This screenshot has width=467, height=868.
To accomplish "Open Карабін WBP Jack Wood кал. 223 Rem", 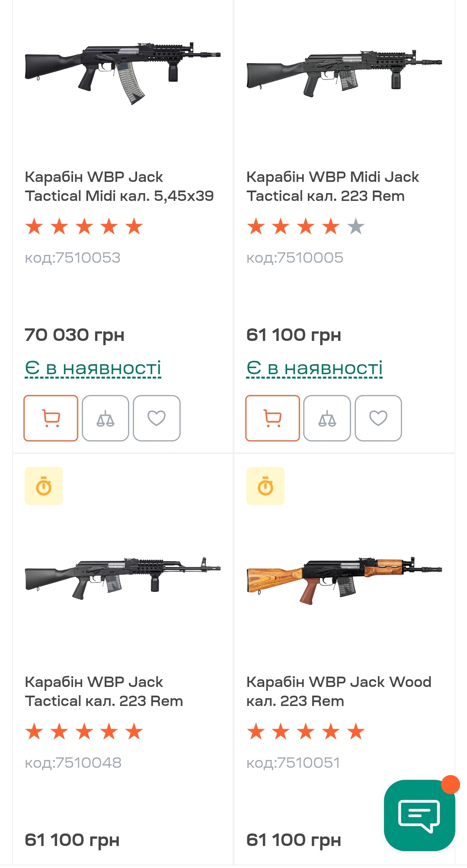I will [339, 691].
